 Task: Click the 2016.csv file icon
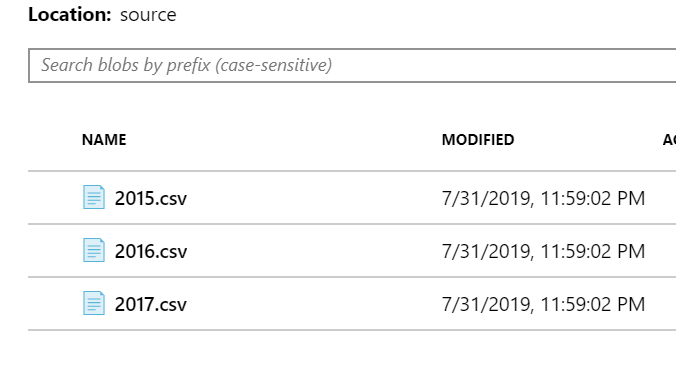pos(94,250)
